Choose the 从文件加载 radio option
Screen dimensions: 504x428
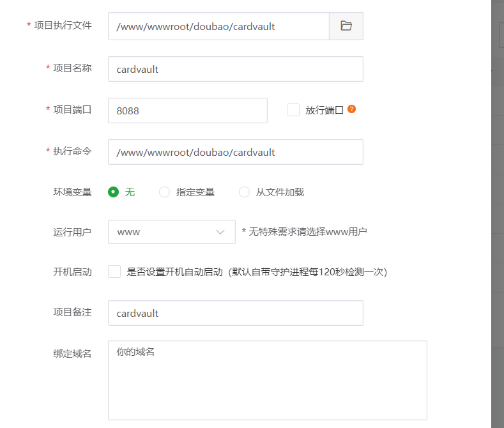tap(244, 192)
